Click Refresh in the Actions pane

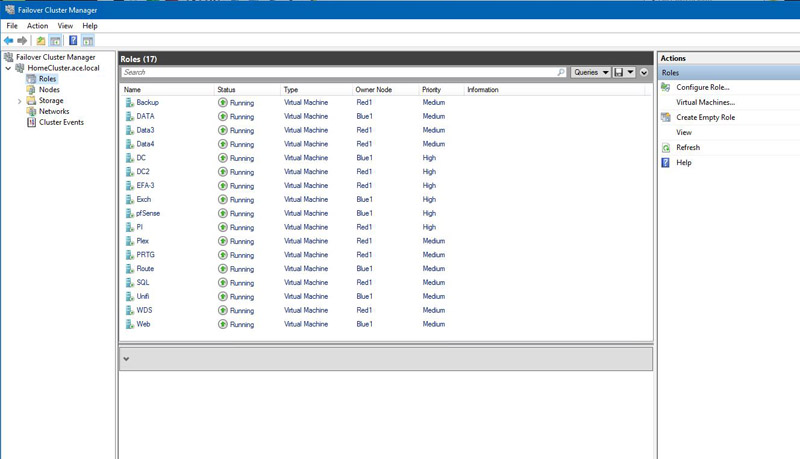[x=688, y=147]
